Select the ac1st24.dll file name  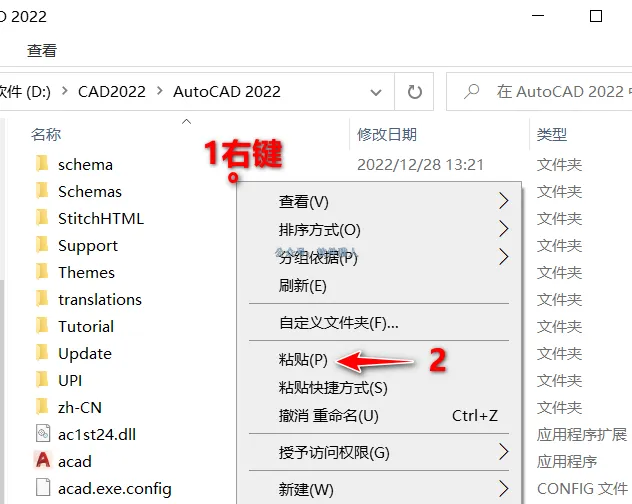click(x=97, y=435)
